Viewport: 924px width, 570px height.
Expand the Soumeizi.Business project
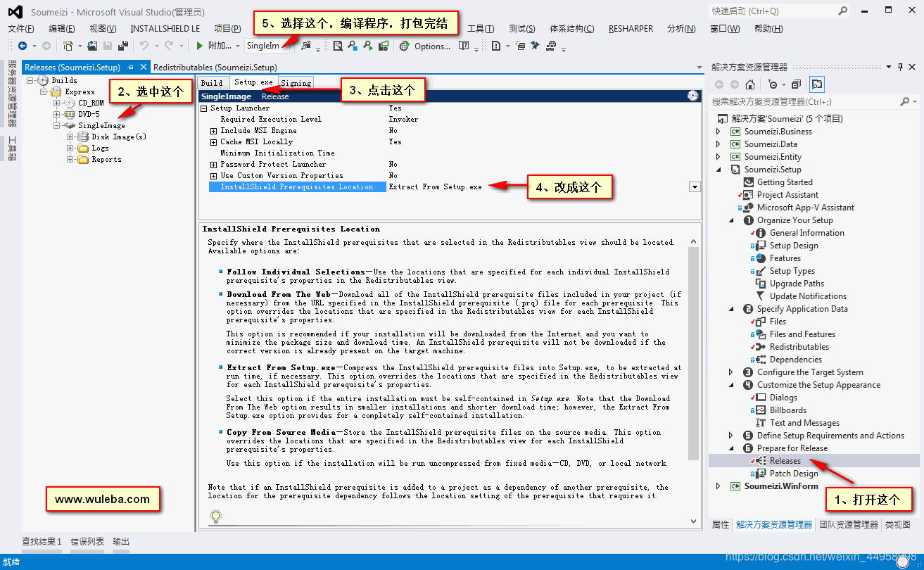coord(719,132)
